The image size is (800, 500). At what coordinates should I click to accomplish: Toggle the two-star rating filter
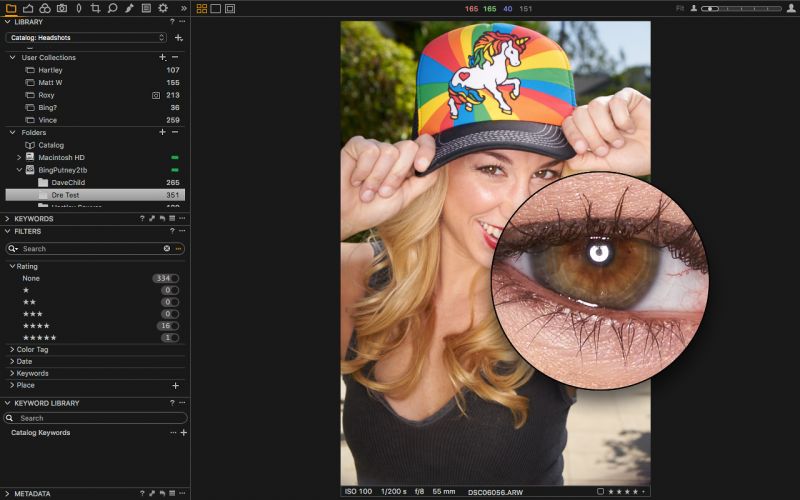pyautogui.click(x=170, y=302)
